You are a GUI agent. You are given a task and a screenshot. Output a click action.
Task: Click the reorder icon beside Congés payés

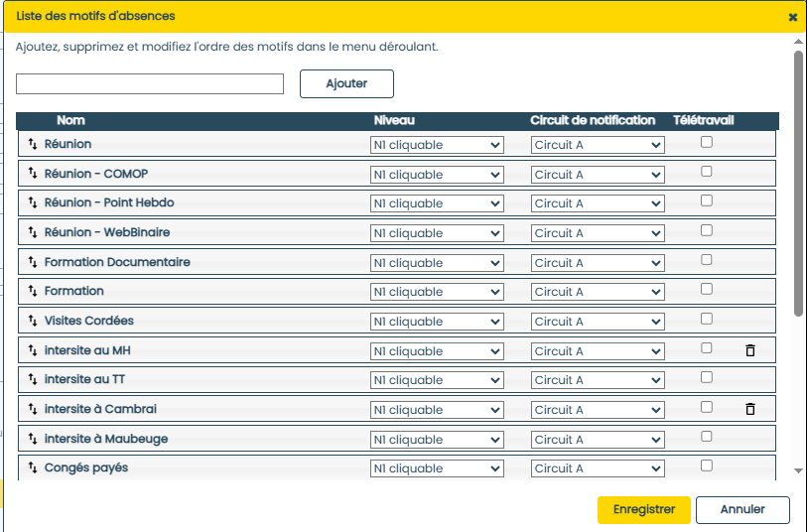click(x=32, y=468)
